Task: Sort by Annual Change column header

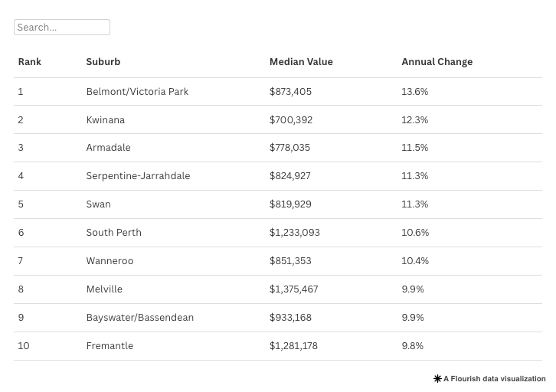Action: pyautogui.click(x=437, y=62)
